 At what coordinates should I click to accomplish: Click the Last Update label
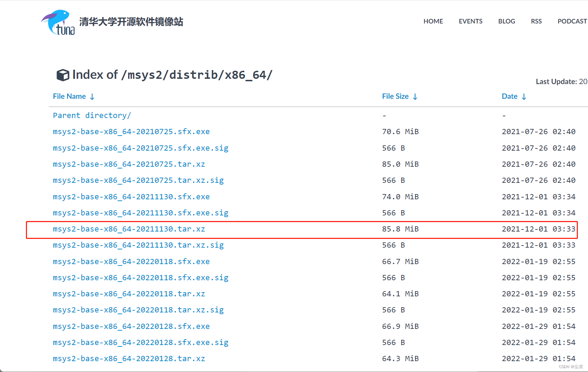[556, 82]
